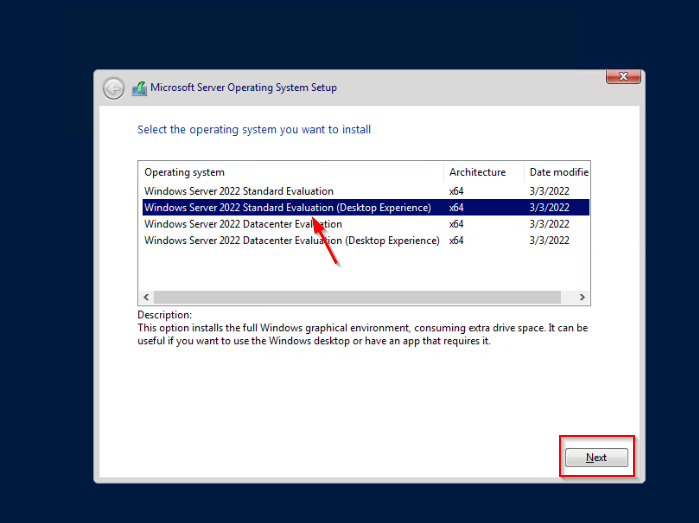Image resolution: width=699 pixels, height=523 pixels.
Task: Click the Operating system column header
Action: tap(185, 172)
